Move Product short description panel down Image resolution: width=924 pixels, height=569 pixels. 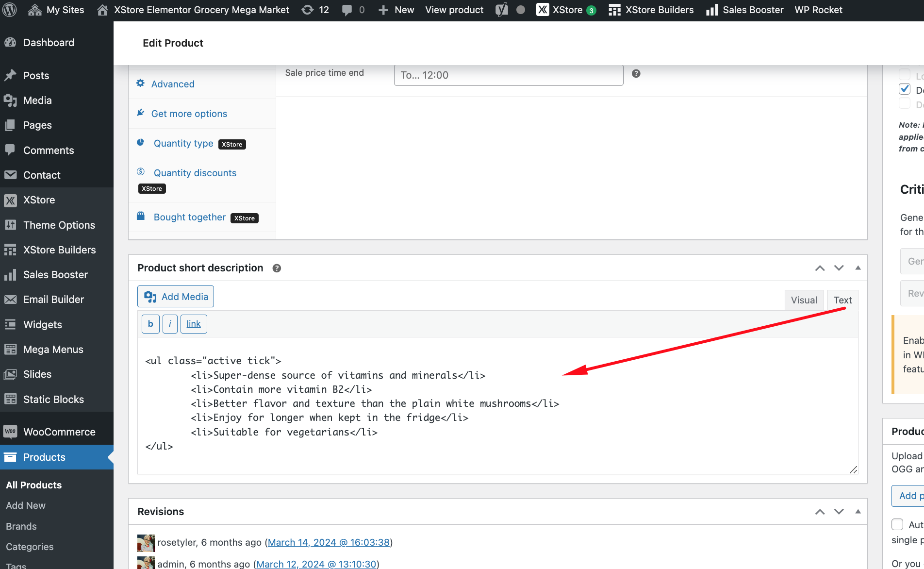(x=839, y=268)
